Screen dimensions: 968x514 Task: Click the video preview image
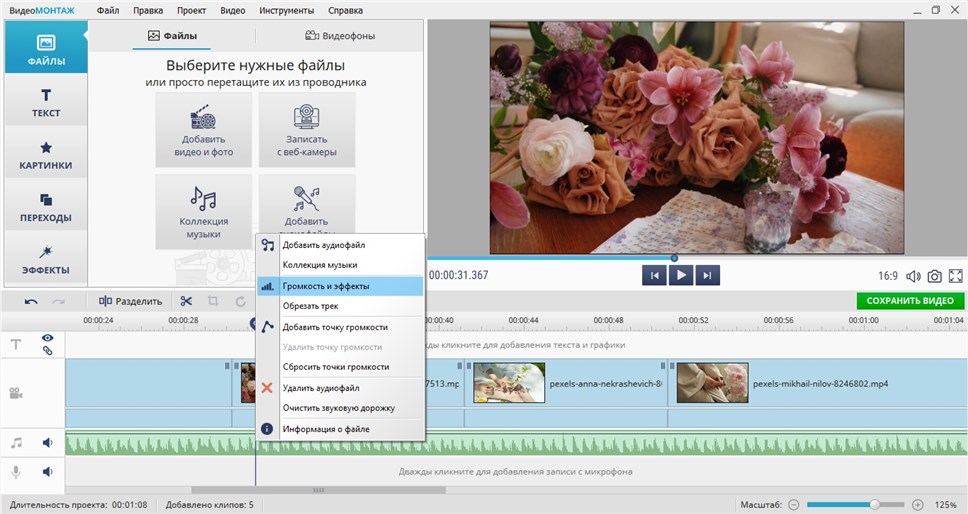click(697, 138)
